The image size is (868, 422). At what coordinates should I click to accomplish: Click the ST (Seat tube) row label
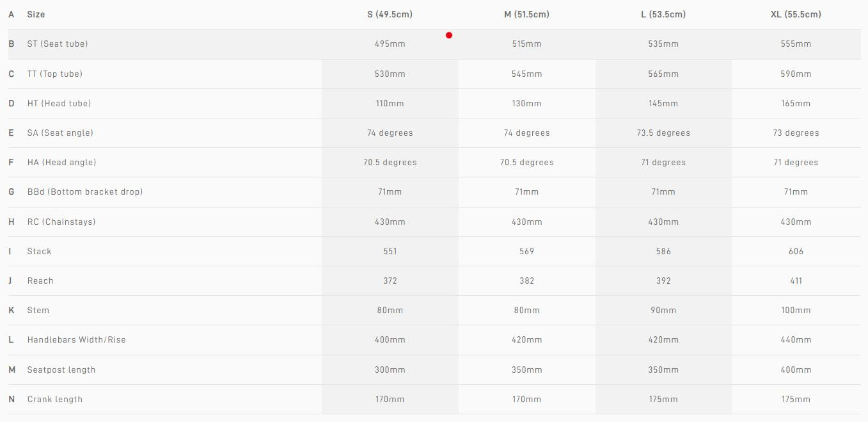click(58, 44)
